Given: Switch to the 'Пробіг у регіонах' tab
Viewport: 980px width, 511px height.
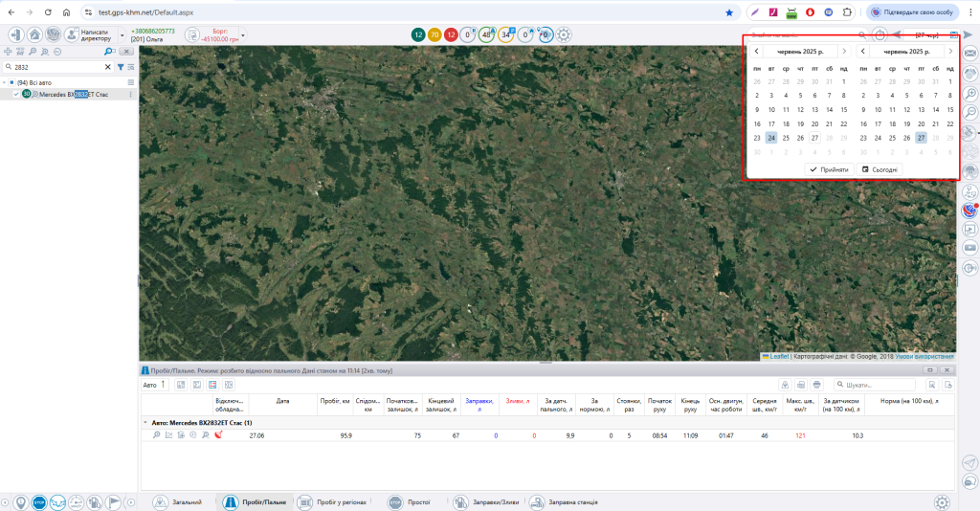Looking at the screenshot, I should [332, 501].
